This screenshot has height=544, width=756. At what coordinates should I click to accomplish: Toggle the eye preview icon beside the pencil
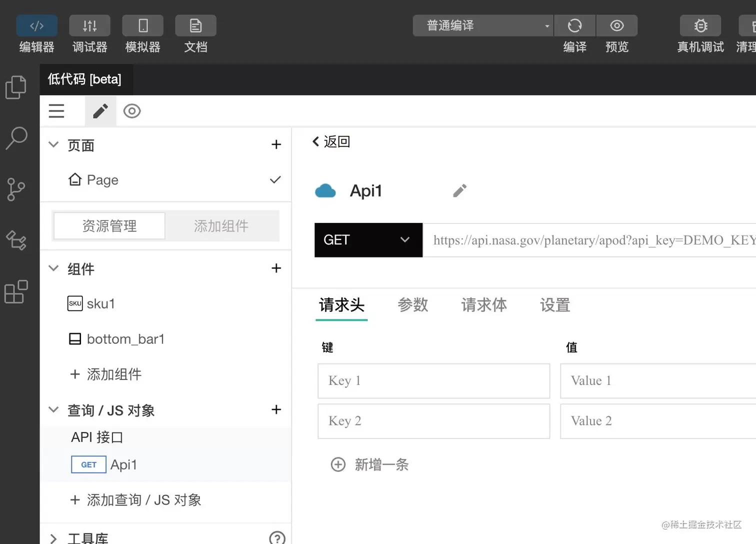[131, 110]
